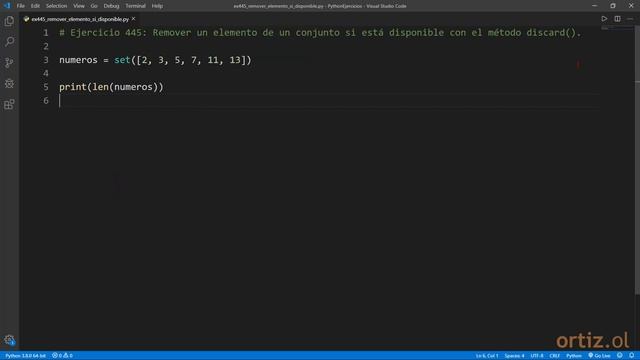This screenshot has height=360, width=640.
Task: Change language mode Python in status bar
Action: click(573, 356)
